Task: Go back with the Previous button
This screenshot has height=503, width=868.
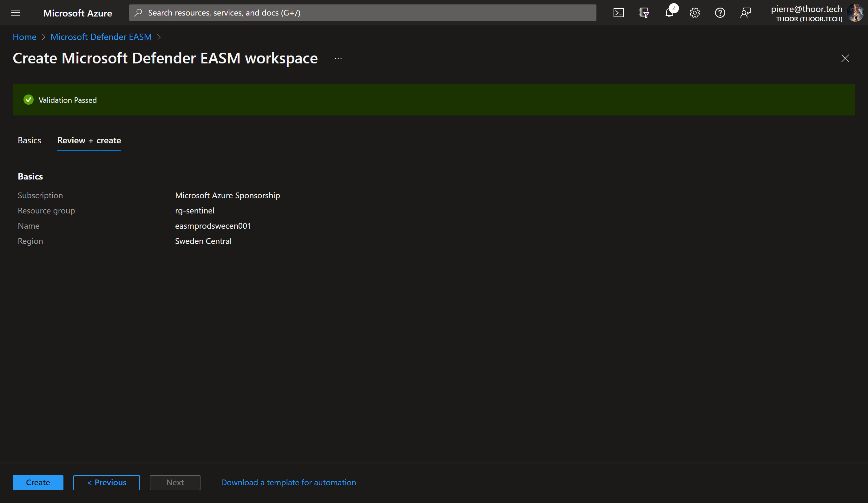Action: click(x=106, y=482)
